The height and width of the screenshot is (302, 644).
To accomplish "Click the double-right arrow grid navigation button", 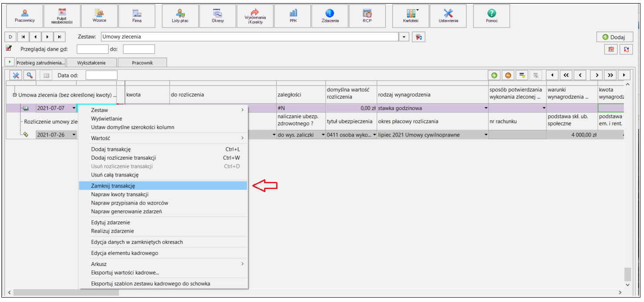I will [x=611, y=75].
